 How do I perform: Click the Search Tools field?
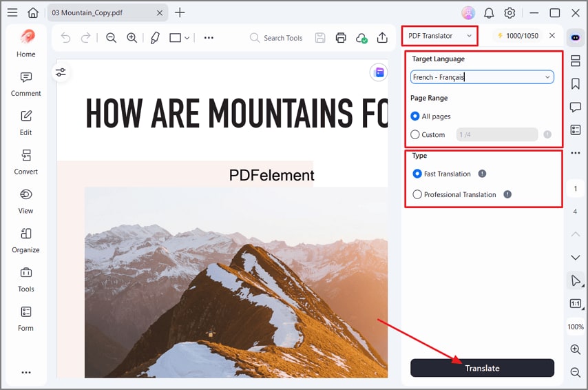coord(276,38)
